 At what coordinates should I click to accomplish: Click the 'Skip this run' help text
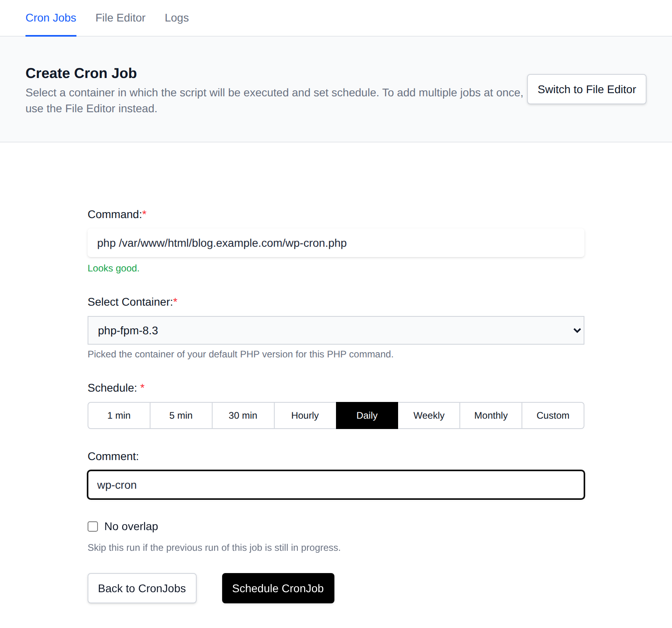pos(214,548)
